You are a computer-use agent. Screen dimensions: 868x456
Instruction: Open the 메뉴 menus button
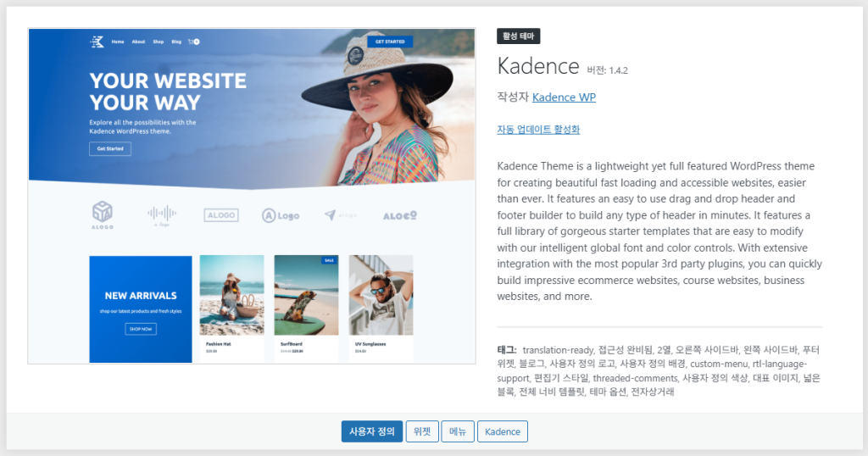pos(458,431)
